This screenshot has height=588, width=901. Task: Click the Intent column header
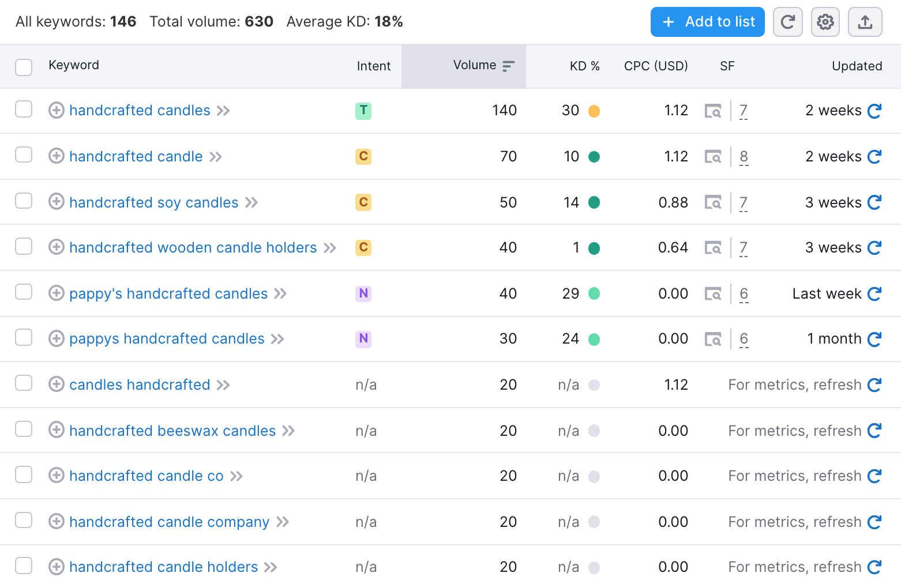(x=373, y=66)
